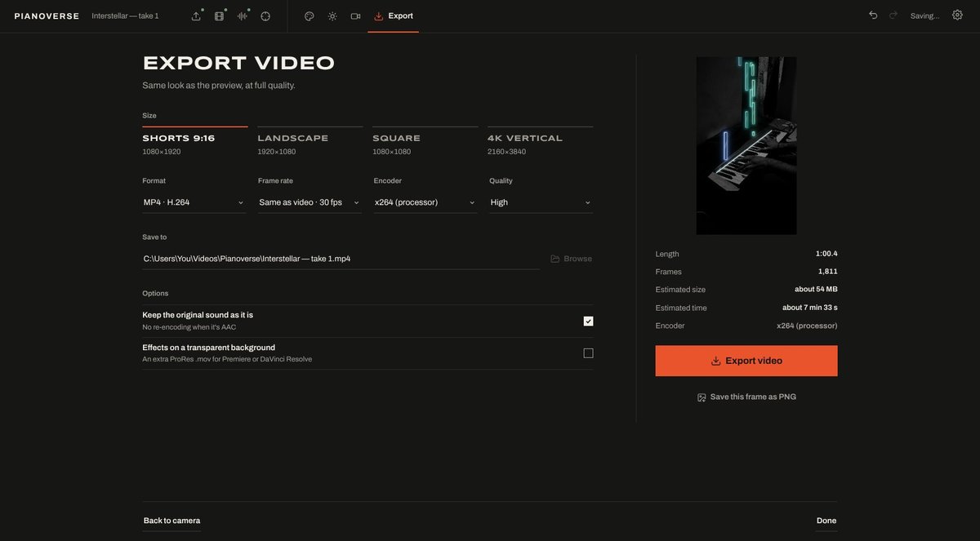Image resolution: width=980 pixels, height=541 pixels.
Task: Click the vertical video preview thumbnail
Action: click(x=746, y=145)
